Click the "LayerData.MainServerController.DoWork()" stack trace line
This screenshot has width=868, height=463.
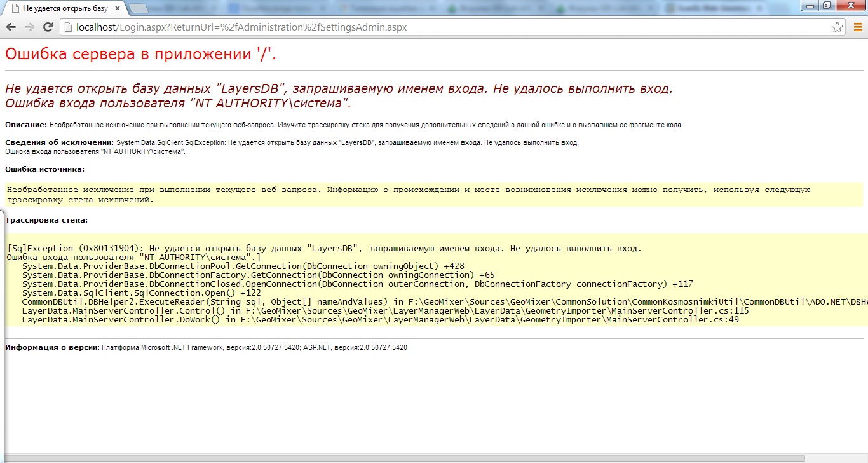pos(381,319)
